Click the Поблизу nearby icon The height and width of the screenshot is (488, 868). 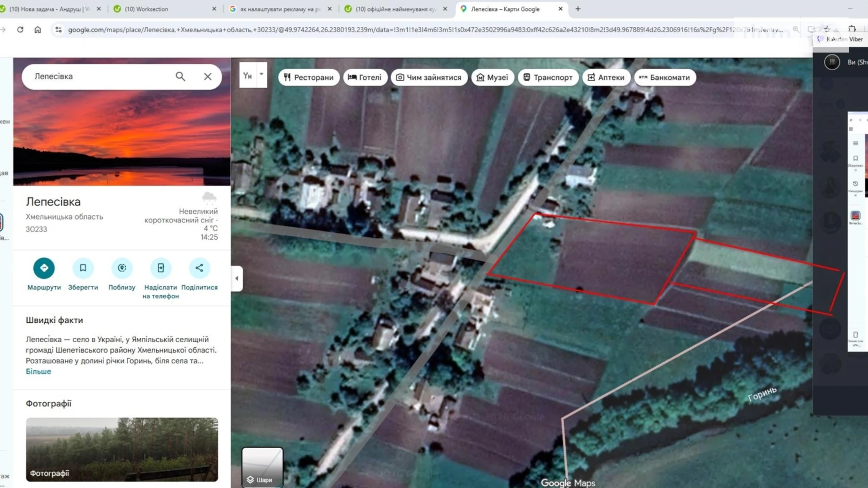pyautogui.click(x=122, y=268)
